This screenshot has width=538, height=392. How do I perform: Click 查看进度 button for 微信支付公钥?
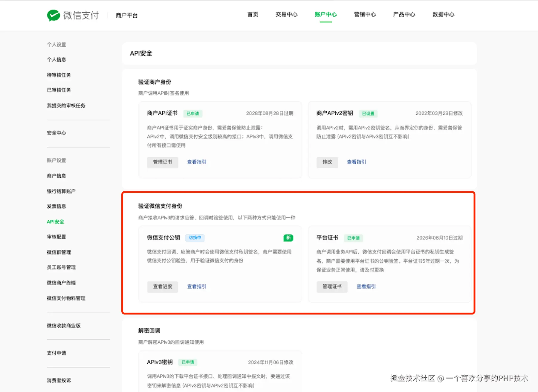(163, 287)
